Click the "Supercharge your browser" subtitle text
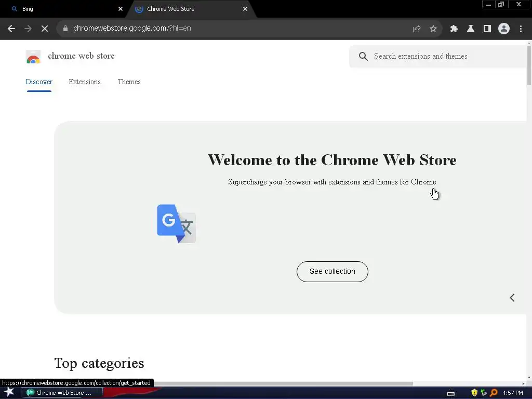This screenshot has height=399, width=532. click(332, 182)
